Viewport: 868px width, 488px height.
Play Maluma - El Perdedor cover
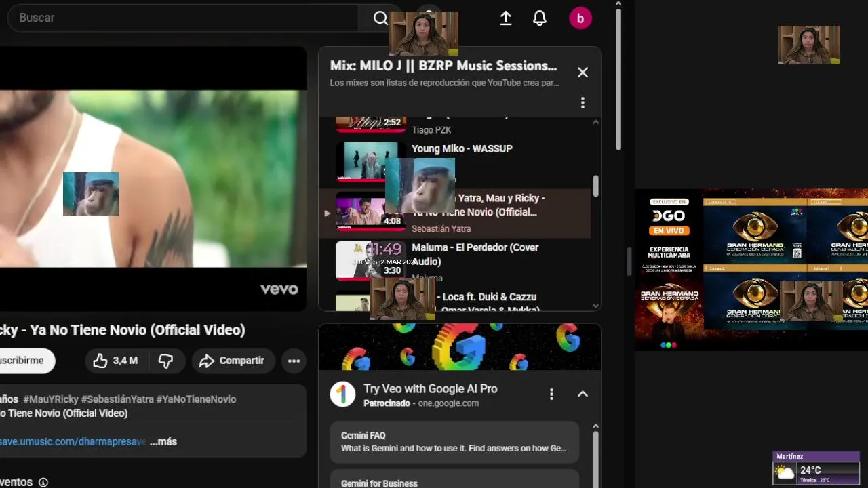tap(475, 254)
